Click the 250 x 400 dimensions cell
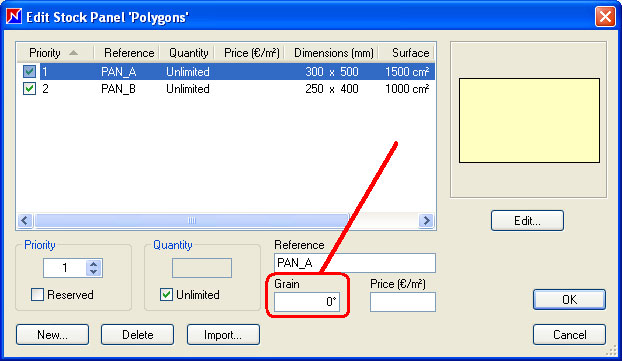 [x=332, y=89]
